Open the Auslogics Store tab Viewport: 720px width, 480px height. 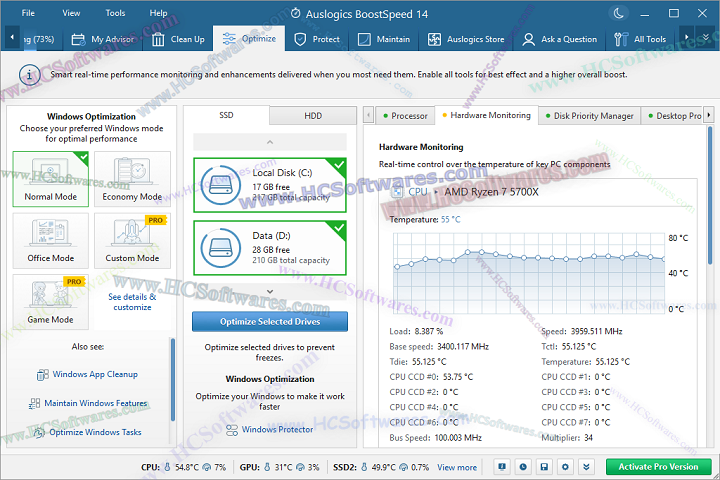(x=466, y=40)
